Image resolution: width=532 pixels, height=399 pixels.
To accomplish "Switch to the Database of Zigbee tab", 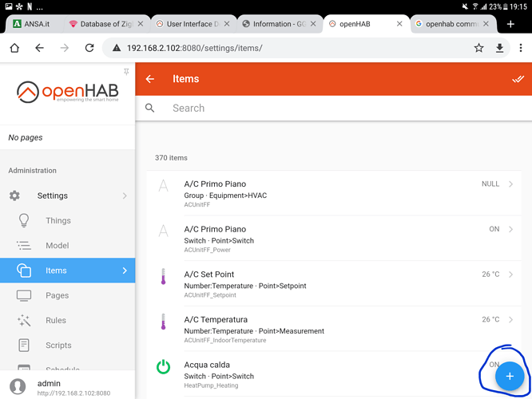I will tap(106, 24).
